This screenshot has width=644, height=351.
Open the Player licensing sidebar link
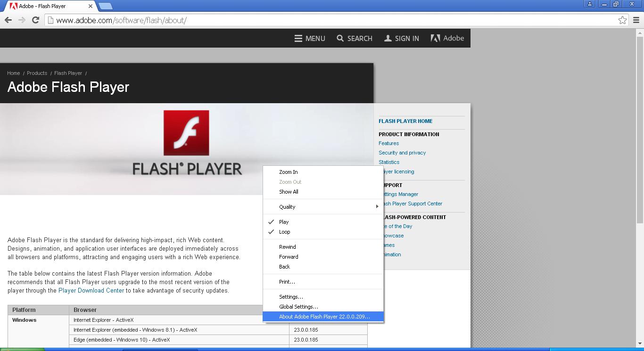click(399, 171)
